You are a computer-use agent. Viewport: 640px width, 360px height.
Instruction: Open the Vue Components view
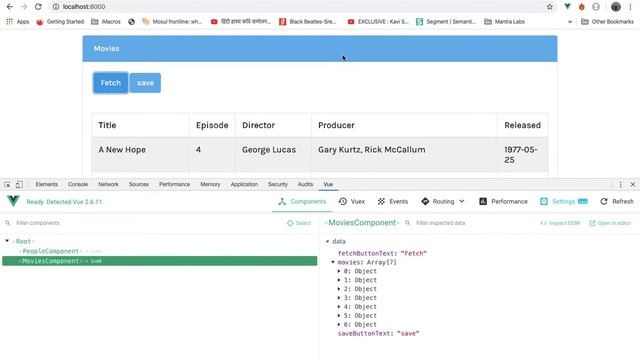click(x=302, y=202)
